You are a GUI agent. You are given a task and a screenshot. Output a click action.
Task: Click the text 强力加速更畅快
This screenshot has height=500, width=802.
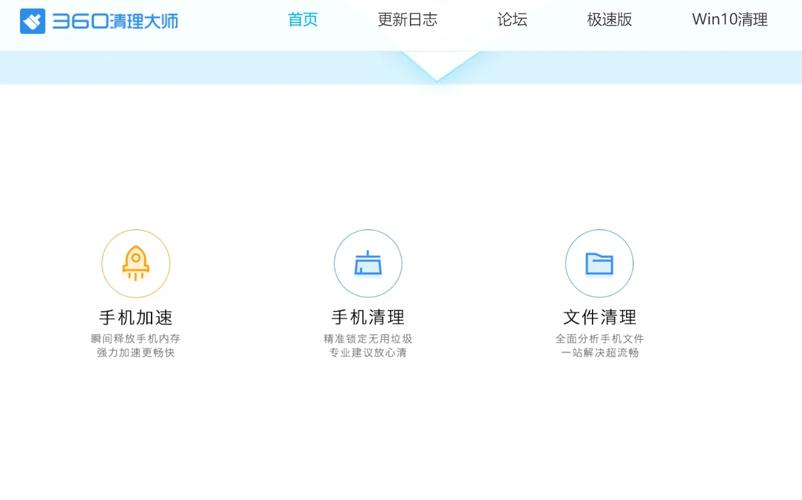click(x=136, y=352)
